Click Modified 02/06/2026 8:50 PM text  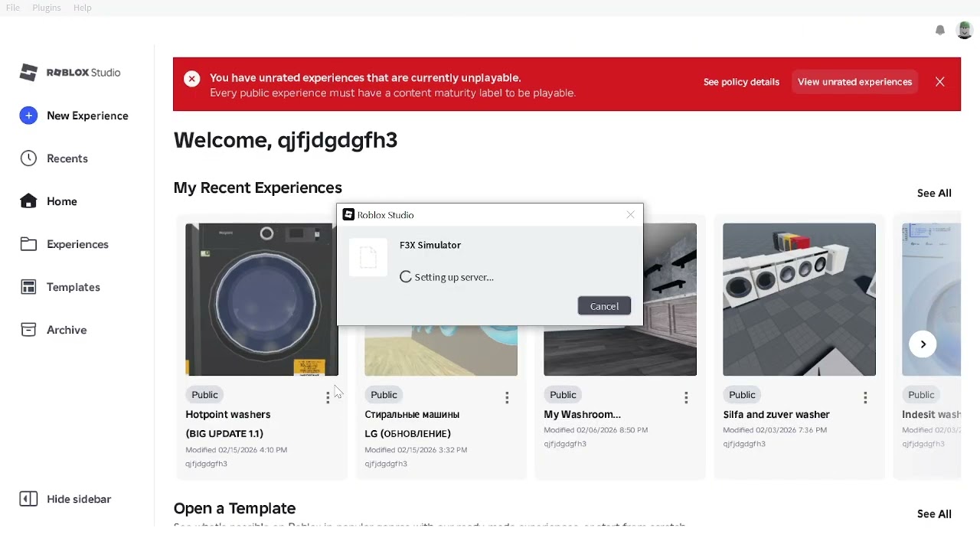point(596,430)
